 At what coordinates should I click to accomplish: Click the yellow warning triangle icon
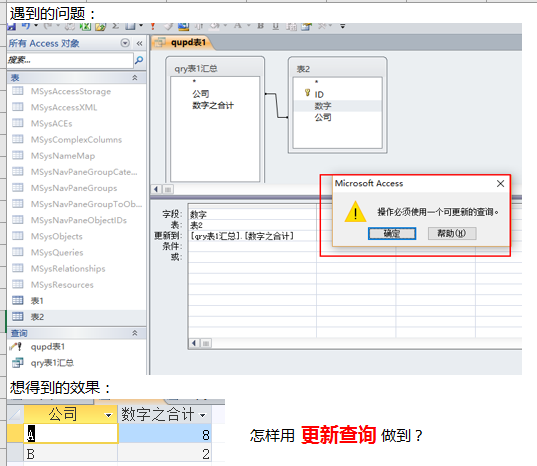355,212
